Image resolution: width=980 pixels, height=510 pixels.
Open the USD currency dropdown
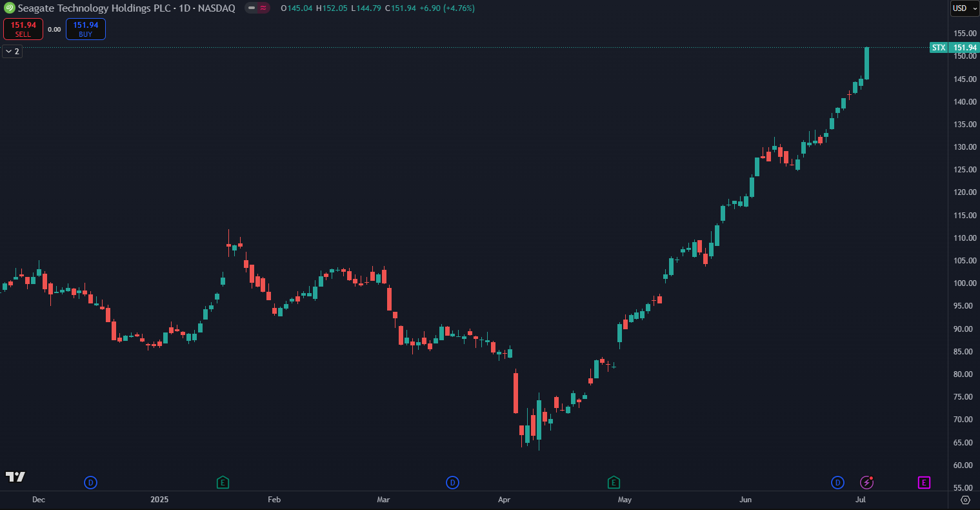pyautogui.click(x=965, y=8)
